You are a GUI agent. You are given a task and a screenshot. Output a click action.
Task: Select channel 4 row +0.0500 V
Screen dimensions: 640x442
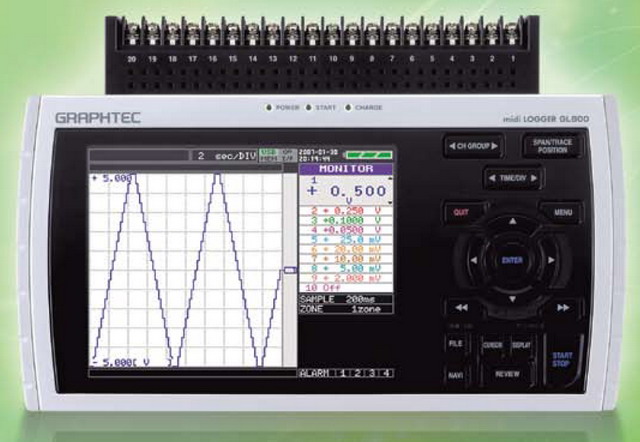tap(346, 230)
